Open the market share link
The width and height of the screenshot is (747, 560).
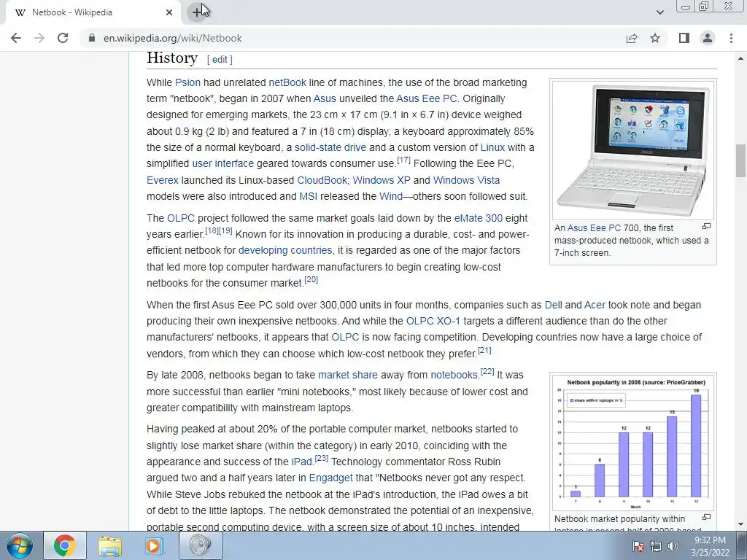348,376
